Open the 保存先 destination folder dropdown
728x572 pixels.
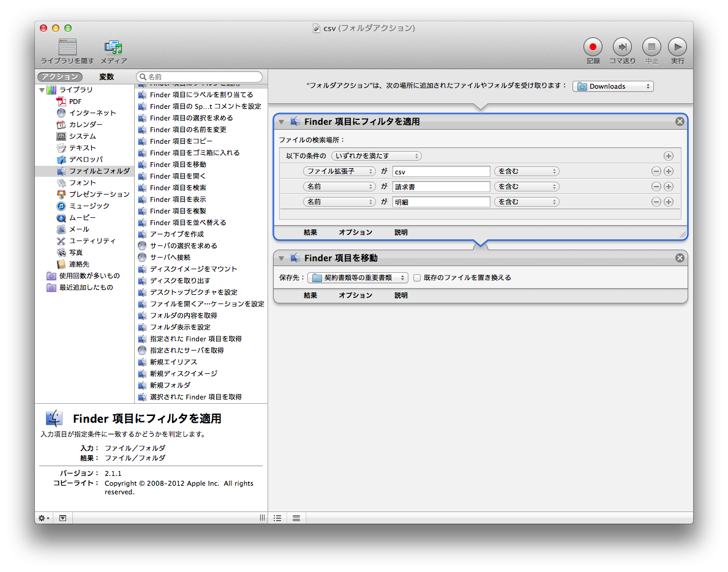pyautogui.click(x=358, y=278)
